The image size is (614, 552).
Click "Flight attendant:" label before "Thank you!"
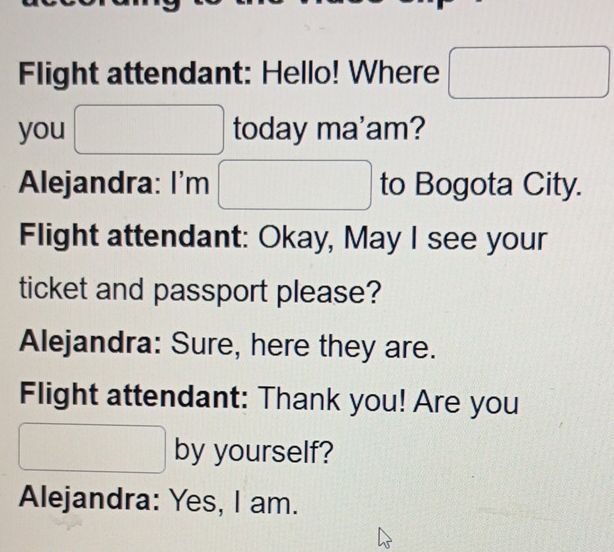137,403
